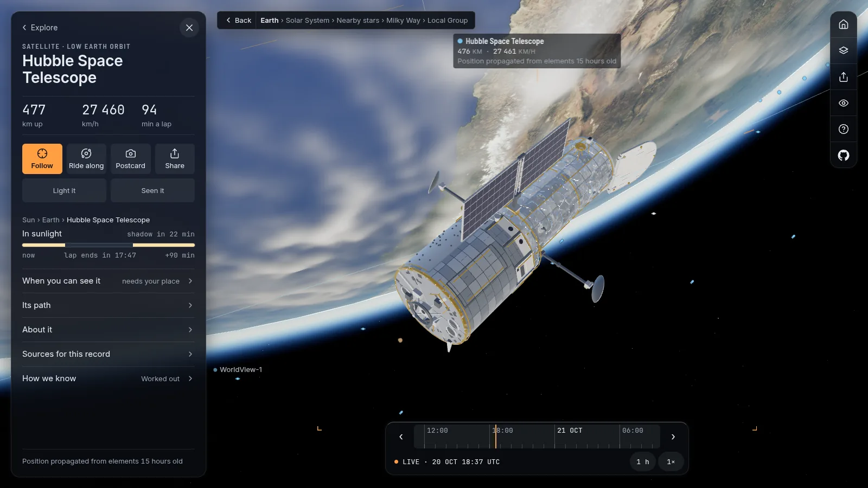
Task: Expand the When you can see it row
Action: click(x=108, y=281)
